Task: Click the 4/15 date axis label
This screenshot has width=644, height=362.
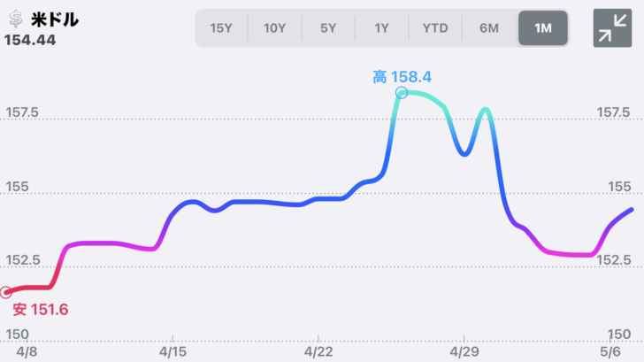Action: (172, 352)
